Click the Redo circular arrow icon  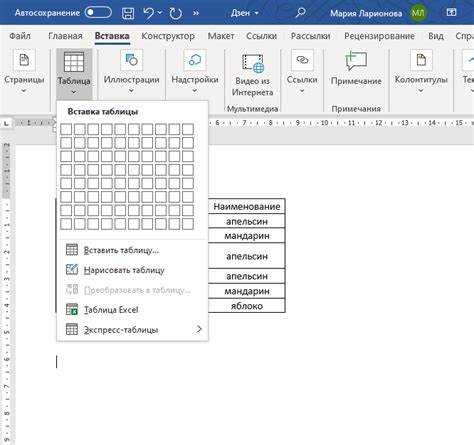click(x=176, y=13)
